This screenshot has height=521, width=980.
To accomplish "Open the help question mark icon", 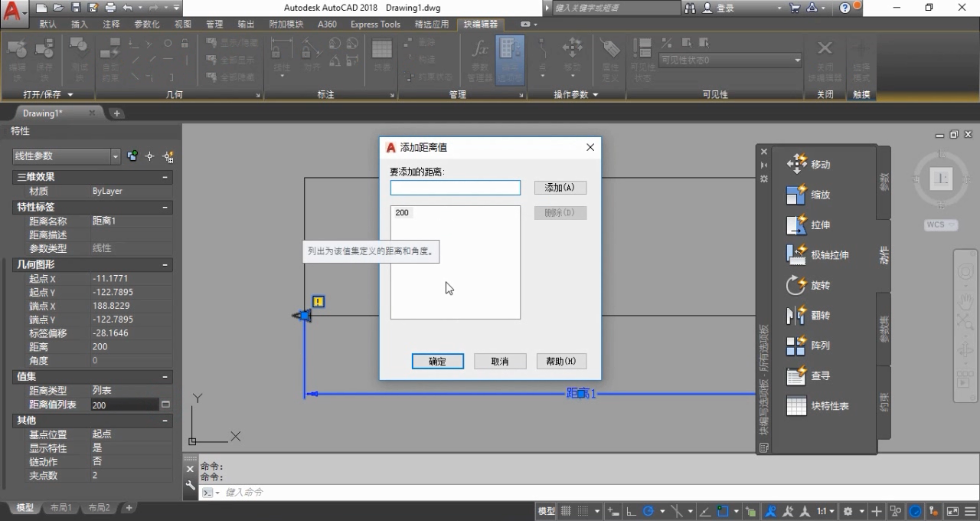I will tap(845, 8).
